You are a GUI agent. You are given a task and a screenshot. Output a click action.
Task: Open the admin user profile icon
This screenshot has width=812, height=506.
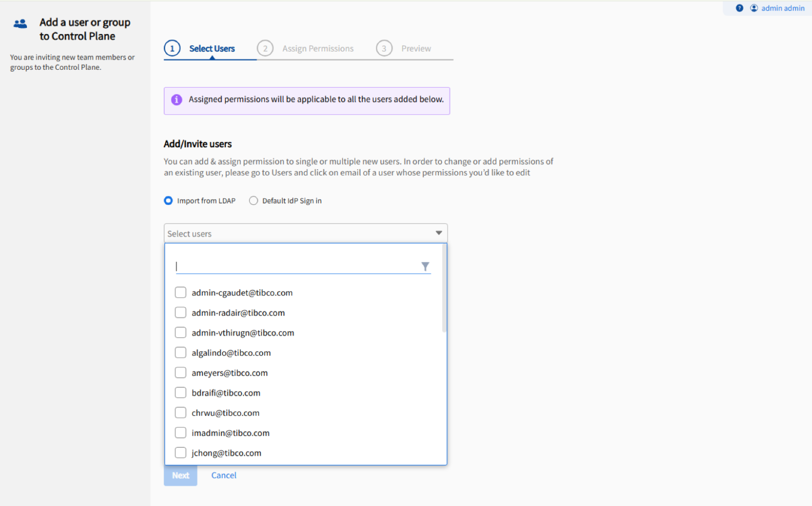pos(754,8)
